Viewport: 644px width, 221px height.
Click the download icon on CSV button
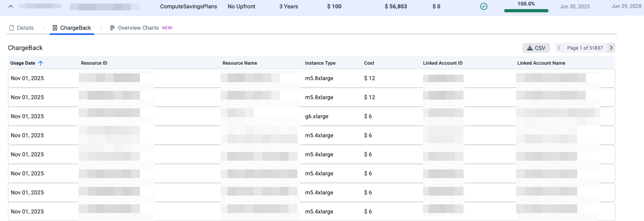click(x=530, y=48)
